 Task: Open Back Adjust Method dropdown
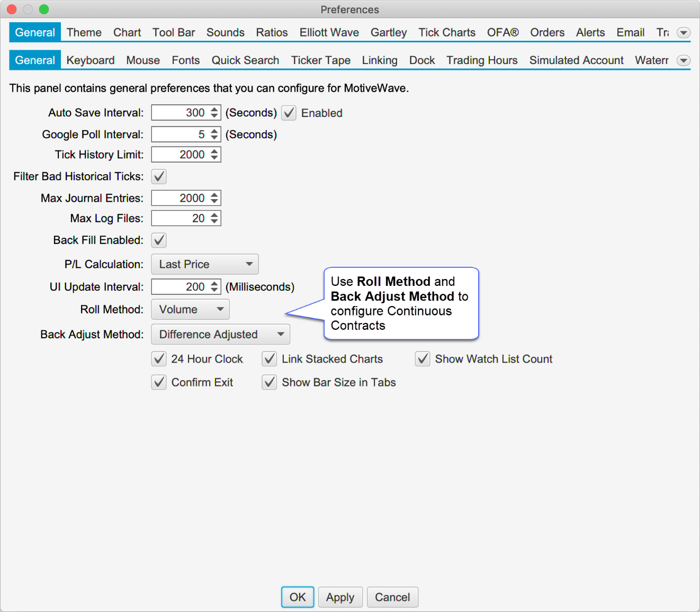point(220,335)
